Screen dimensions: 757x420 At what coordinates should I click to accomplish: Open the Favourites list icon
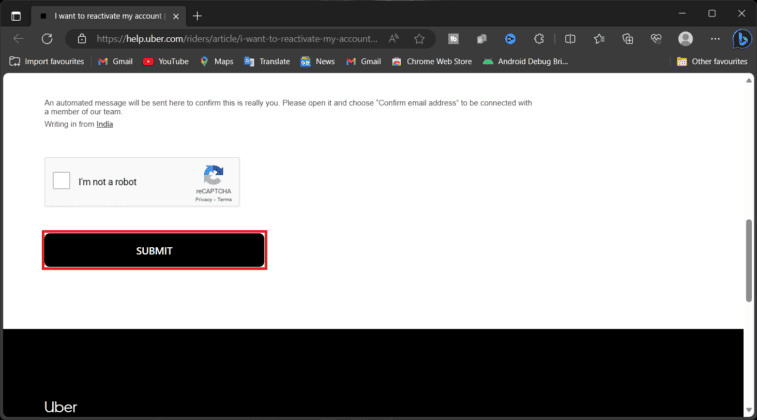coord(599,38)
